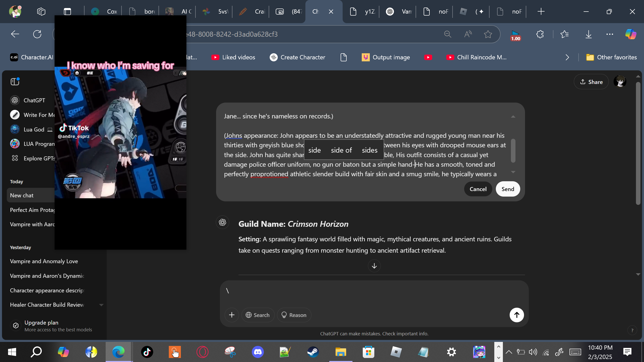
Task: Open the Copilot sidebar
Action: click(631, 34)
